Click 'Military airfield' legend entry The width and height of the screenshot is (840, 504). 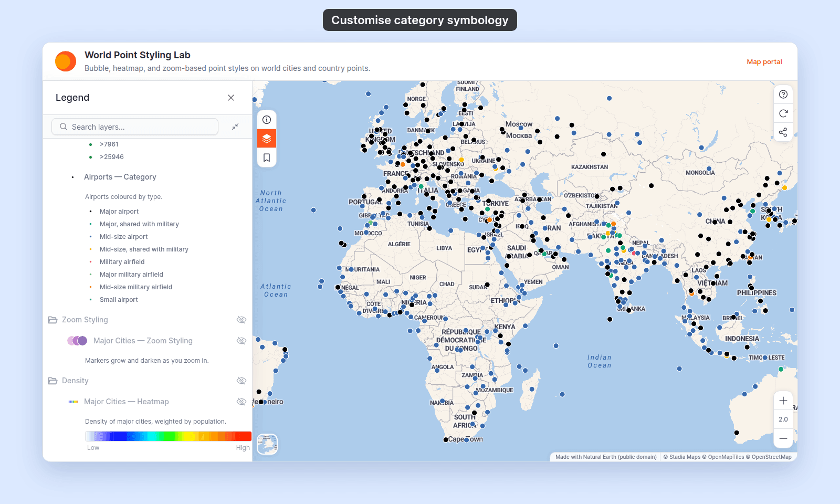point(122,262)
